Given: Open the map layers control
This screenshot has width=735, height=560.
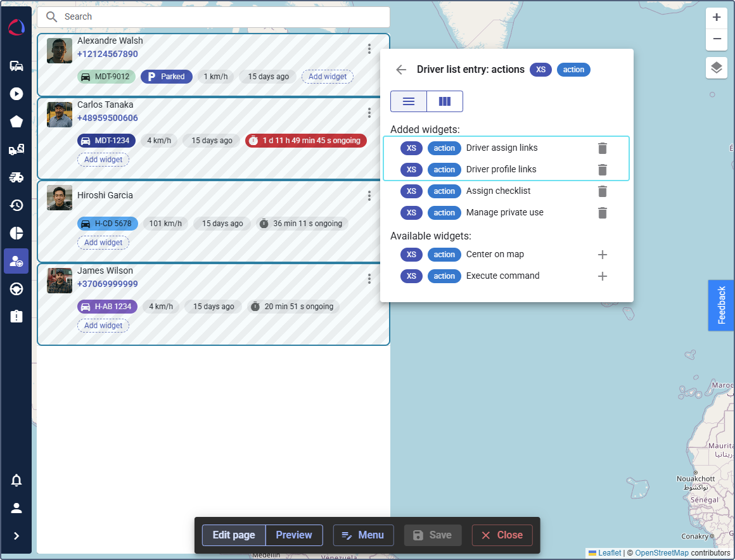Looking at the screenshot, I should [716, 68].
